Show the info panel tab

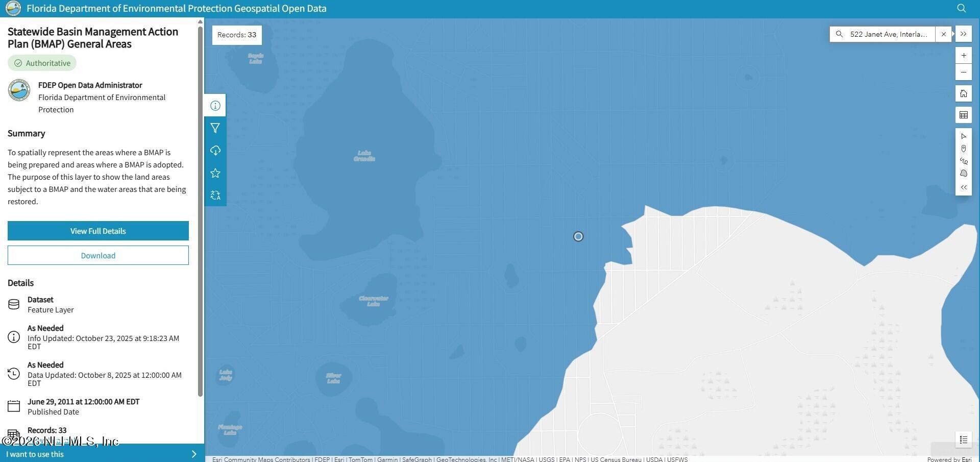point(215,106)
